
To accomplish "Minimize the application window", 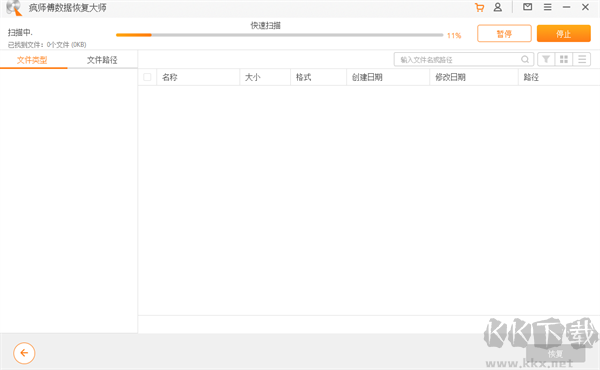I will [566, 7].
